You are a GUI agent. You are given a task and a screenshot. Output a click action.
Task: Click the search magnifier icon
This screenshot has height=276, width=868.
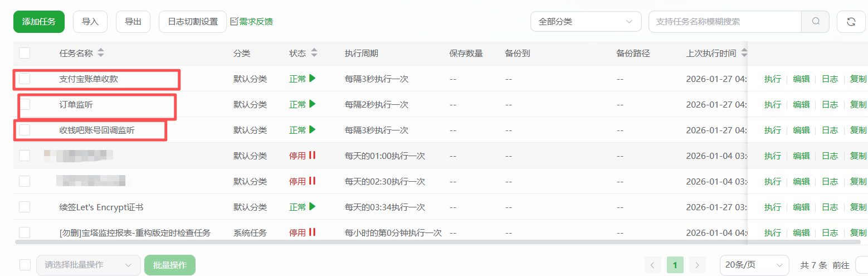tap(816, 22)
